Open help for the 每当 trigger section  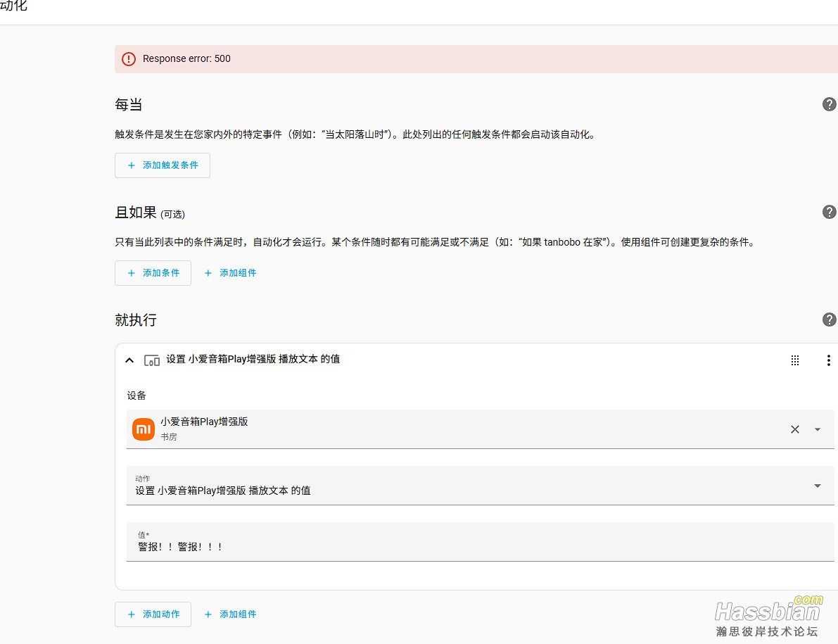click(x=829, y=104)
